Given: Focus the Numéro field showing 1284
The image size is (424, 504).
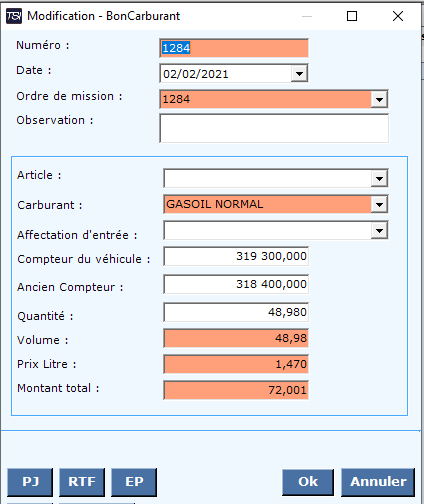Looking at the screenshot, I should pos(234,48).
